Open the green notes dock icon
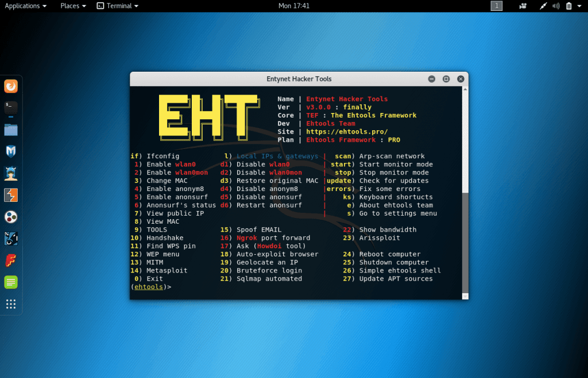The width and height of the screenshot is (588, 378). click(11, 282)
